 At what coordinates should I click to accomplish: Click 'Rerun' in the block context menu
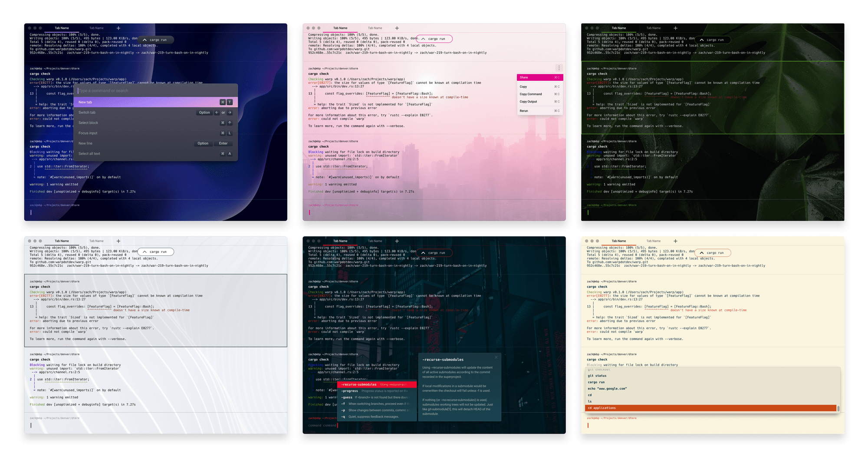click(524, 111)
